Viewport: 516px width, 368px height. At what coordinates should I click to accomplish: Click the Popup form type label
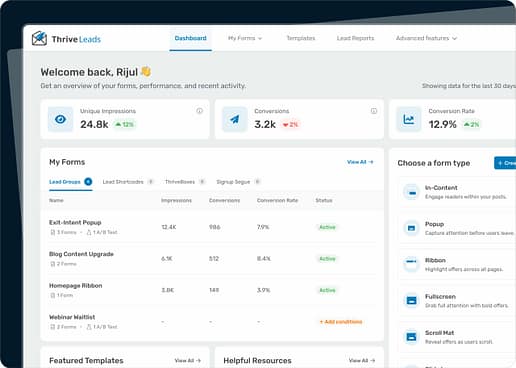click(434, 224)
